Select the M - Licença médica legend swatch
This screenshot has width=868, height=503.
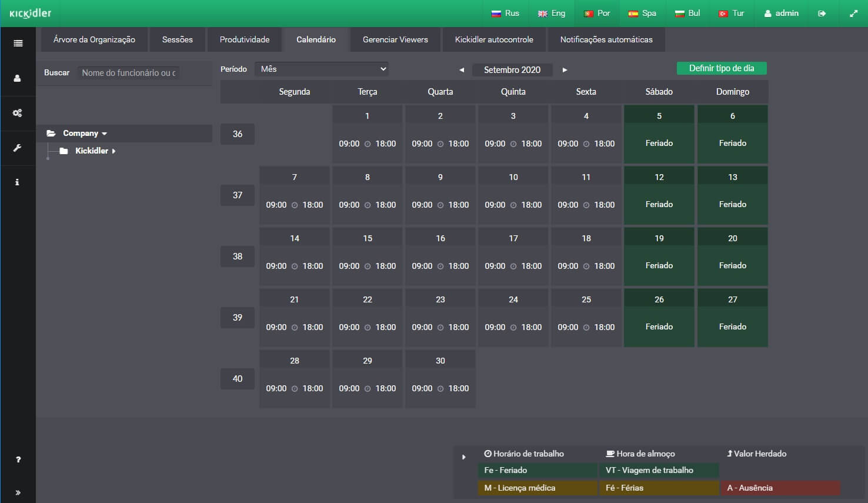coord(538,488)
